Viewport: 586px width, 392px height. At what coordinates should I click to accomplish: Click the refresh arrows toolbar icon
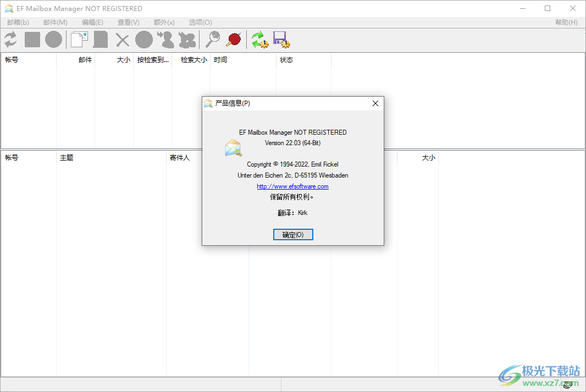coord(10,40)
